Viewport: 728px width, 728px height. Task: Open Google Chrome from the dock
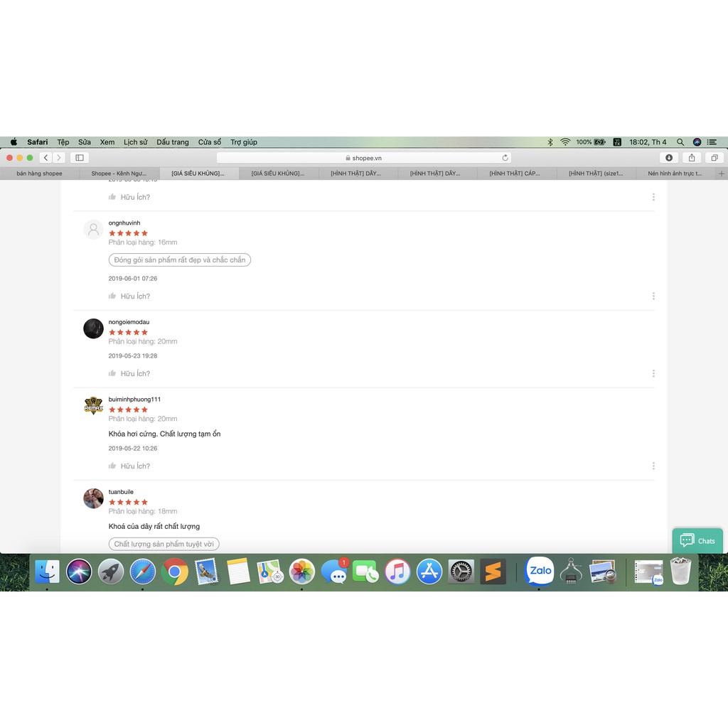point(175,572)
